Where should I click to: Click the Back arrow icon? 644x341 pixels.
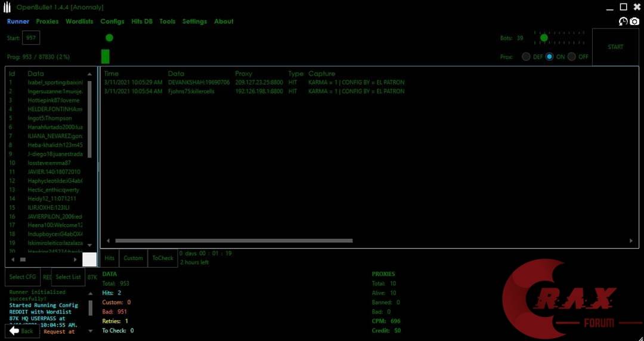pyautogui.click(x=14, y=331)
